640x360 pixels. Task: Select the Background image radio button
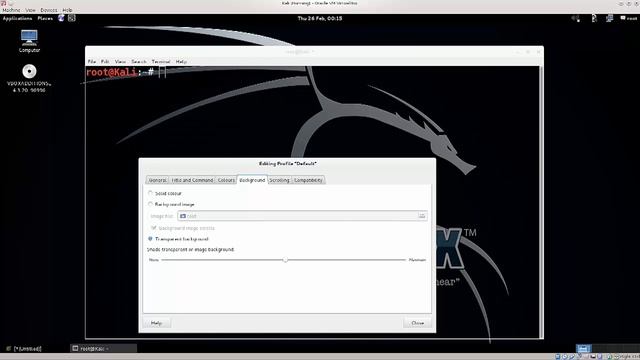(150, 204)
